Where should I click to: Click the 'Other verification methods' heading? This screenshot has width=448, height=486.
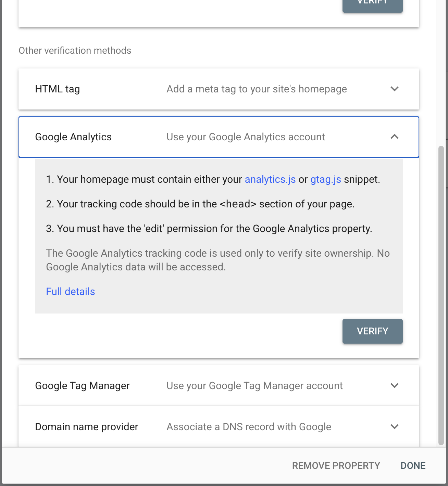[x=75, y=51]
